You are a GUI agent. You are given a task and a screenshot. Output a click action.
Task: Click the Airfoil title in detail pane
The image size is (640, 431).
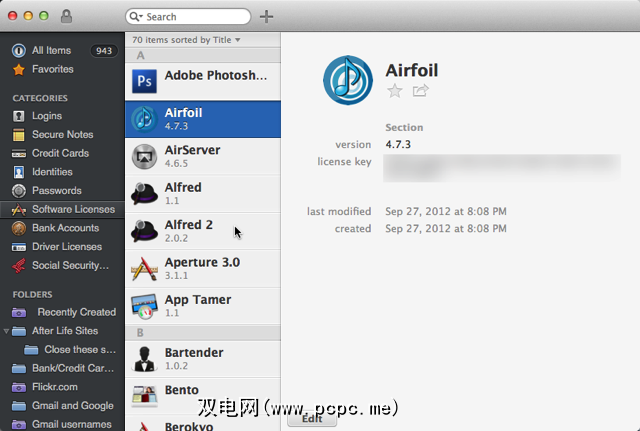point(411,70)
